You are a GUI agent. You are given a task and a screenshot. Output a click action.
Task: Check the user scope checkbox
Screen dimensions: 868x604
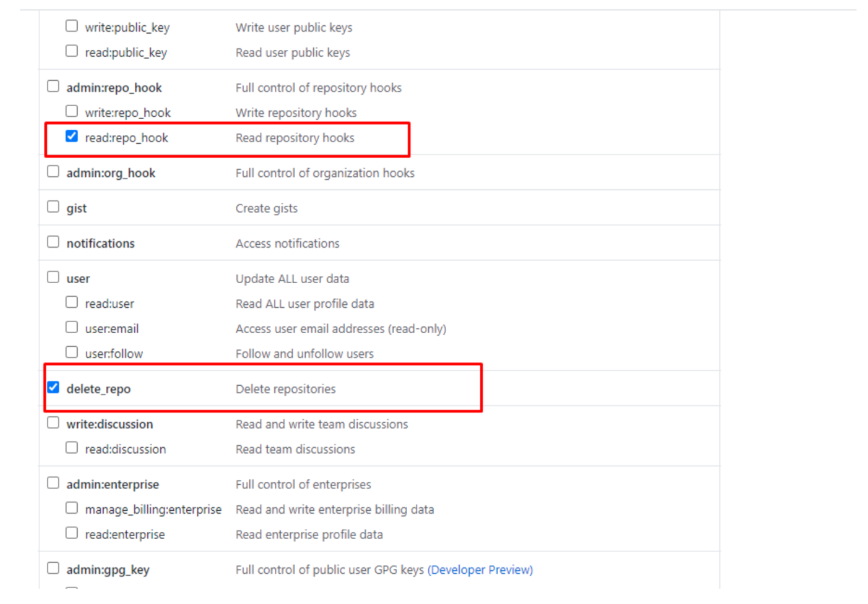[53, 276]
